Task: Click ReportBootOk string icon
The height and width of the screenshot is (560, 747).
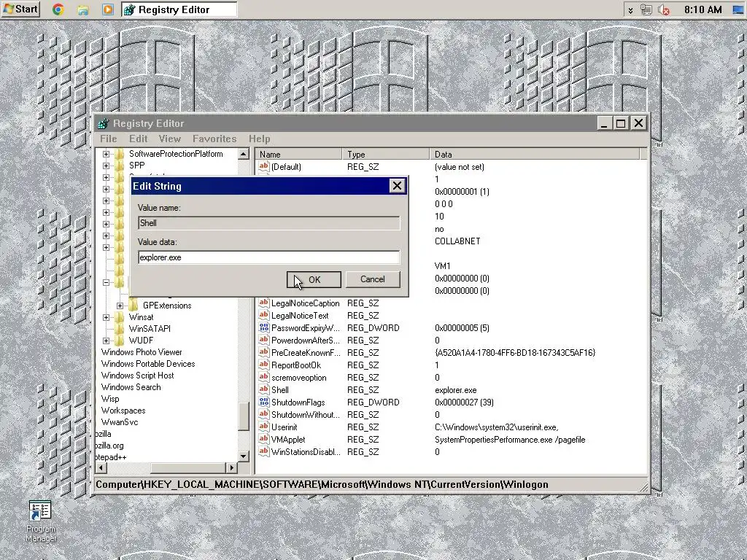Action: pyautogui.click(x=264, y=365)
